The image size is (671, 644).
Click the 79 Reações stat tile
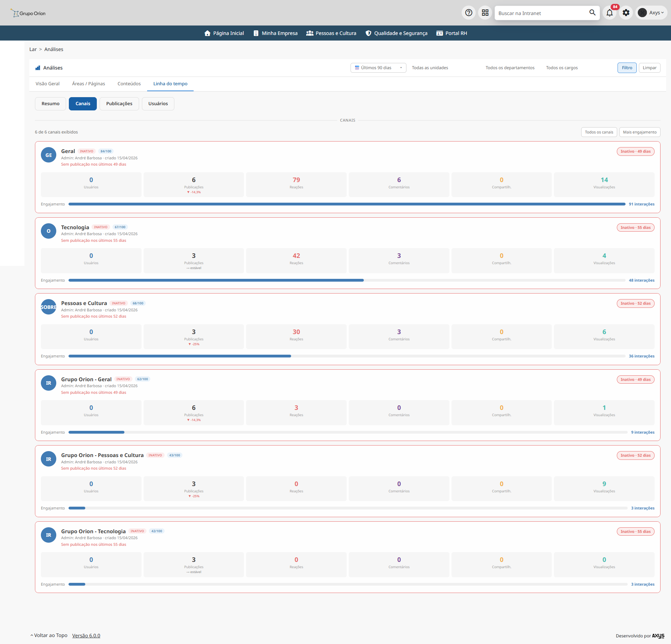[296, 184]
